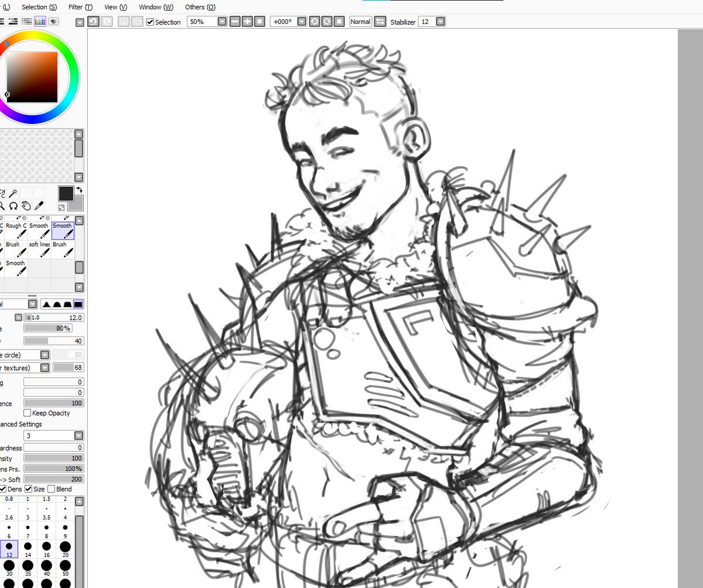Click the swap foreground/background colors arrow
Image resolution: width=703 pixels, height=588 pixels.
pos(79,190)
